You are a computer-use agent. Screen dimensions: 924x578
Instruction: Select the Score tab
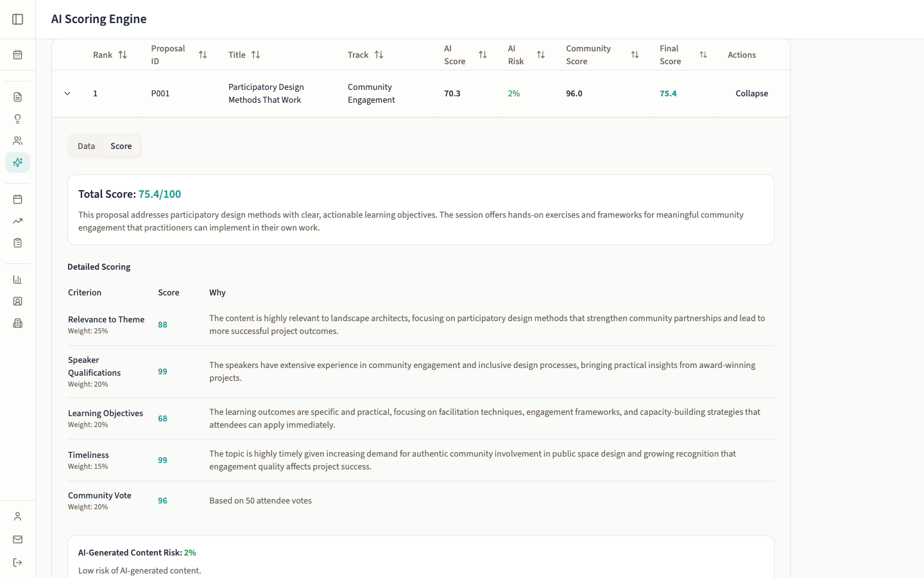point(121,146)
